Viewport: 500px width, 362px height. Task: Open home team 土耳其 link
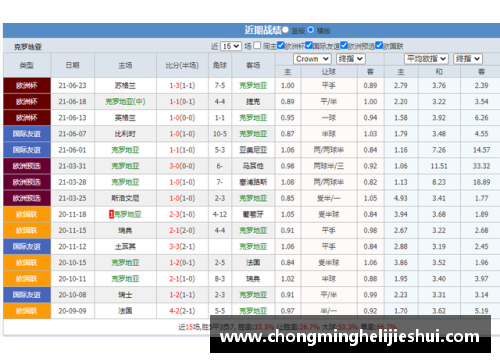[125, 247]
